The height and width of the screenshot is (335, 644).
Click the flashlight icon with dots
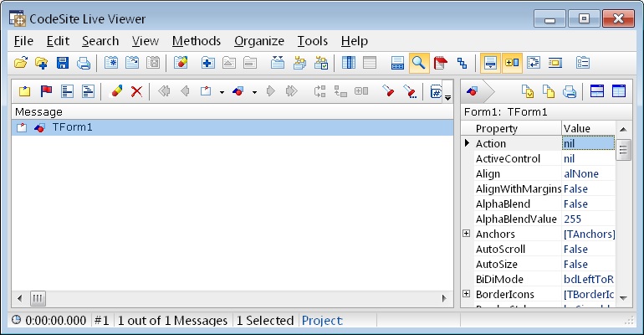point(410,90)
